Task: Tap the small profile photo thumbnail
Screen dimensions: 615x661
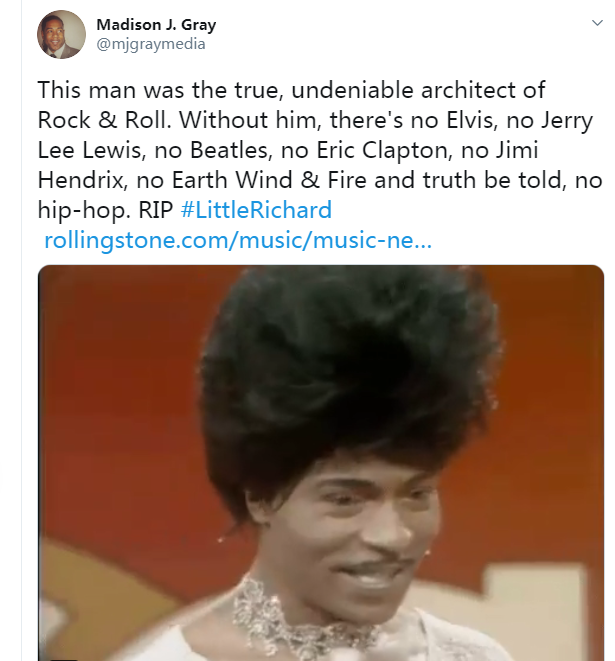Action: tap(61, 35)
